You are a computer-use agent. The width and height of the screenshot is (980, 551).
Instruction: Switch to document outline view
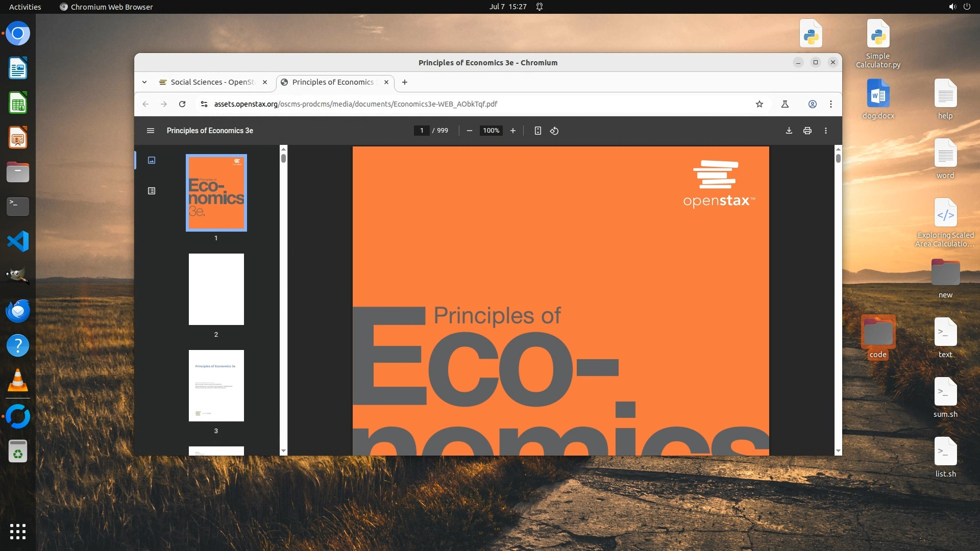click(152, 191)
